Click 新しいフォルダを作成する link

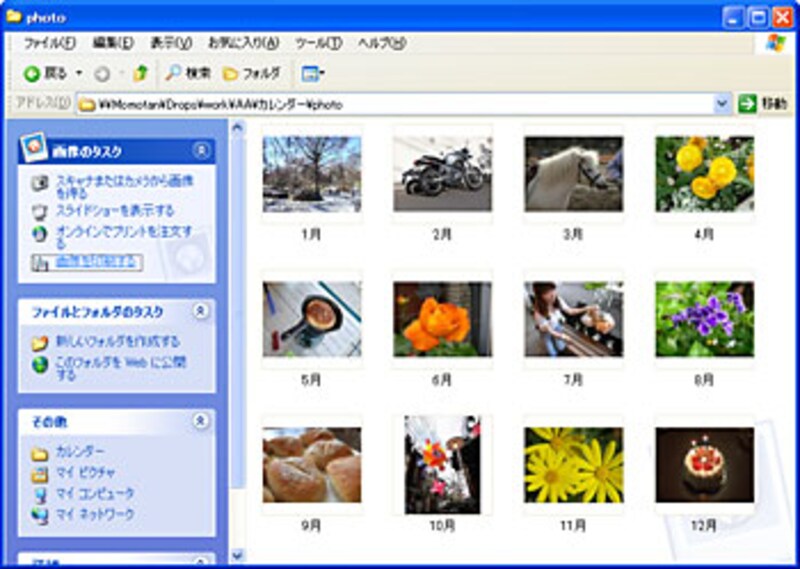click(x=117, y=341)
